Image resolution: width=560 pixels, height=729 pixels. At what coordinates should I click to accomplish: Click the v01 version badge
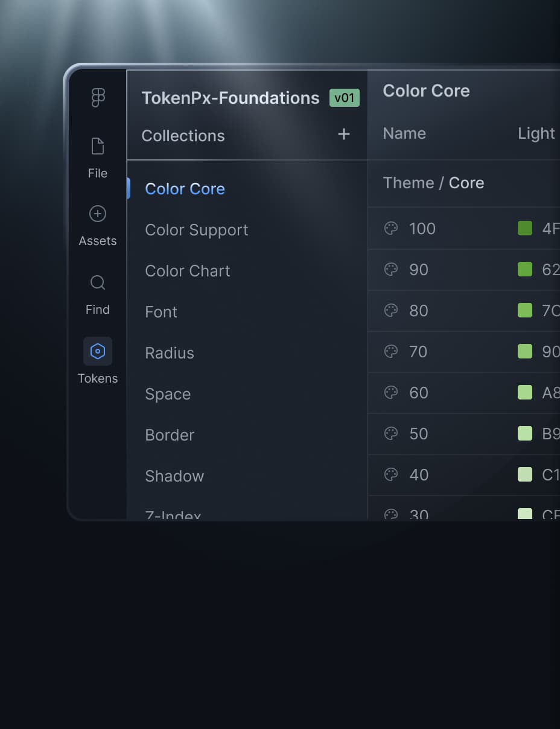pos(344,98)
